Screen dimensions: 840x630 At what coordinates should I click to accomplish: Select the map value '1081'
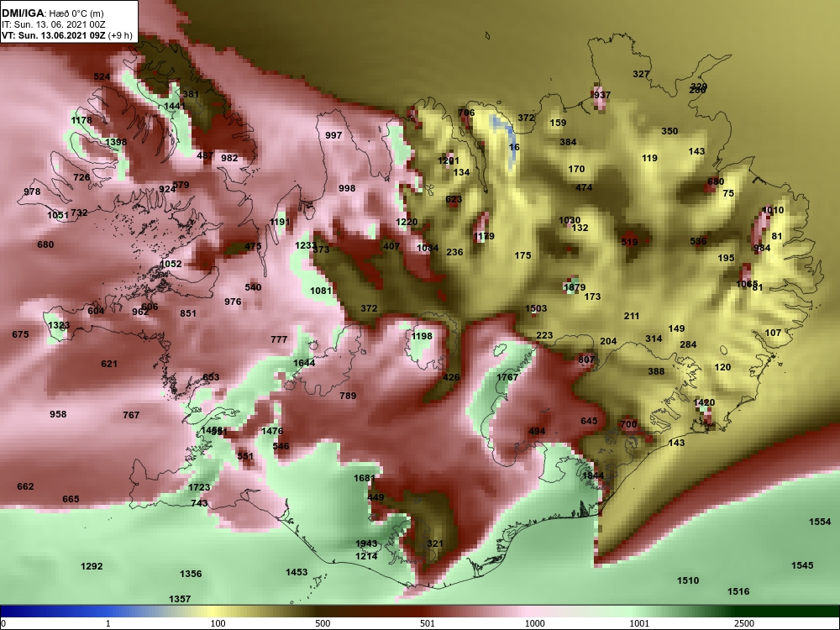(322, 291)
